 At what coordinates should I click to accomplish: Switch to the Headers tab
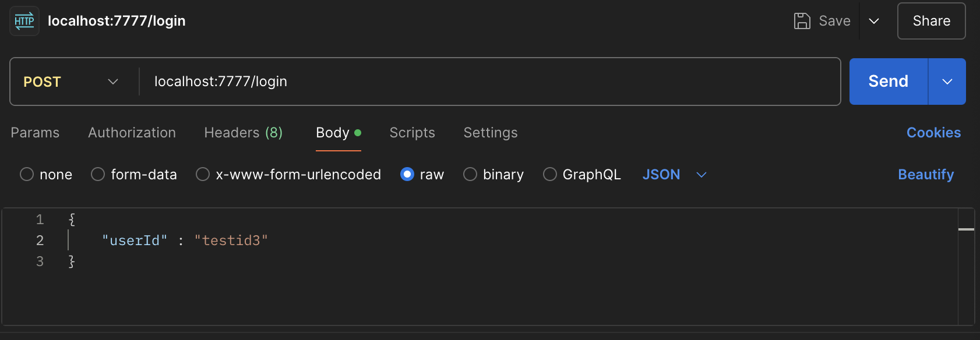243,133
